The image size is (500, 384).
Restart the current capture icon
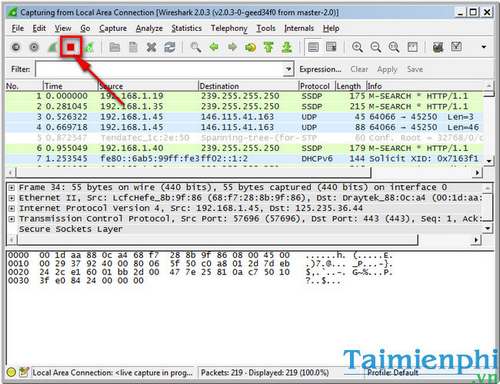click(x=89, y=47)
